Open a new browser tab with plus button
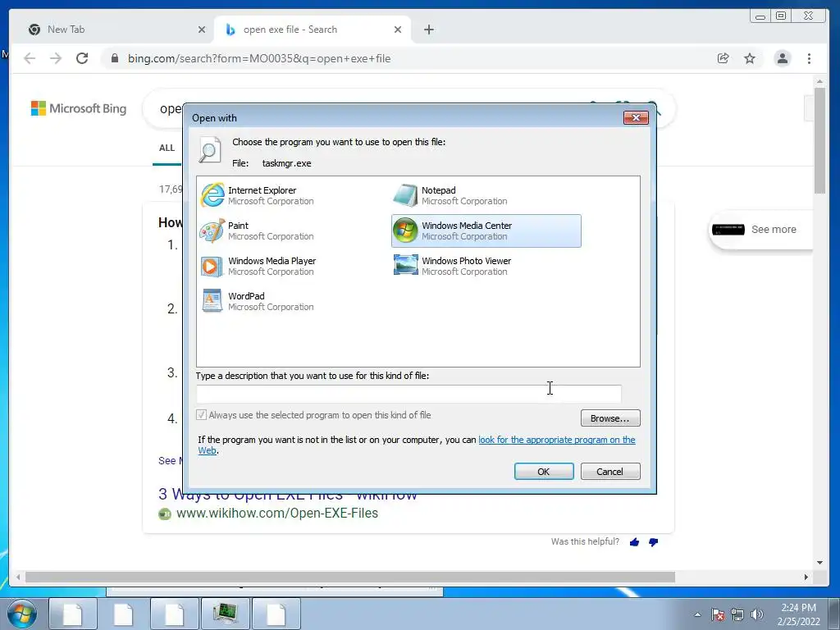 tap(428, 30)
